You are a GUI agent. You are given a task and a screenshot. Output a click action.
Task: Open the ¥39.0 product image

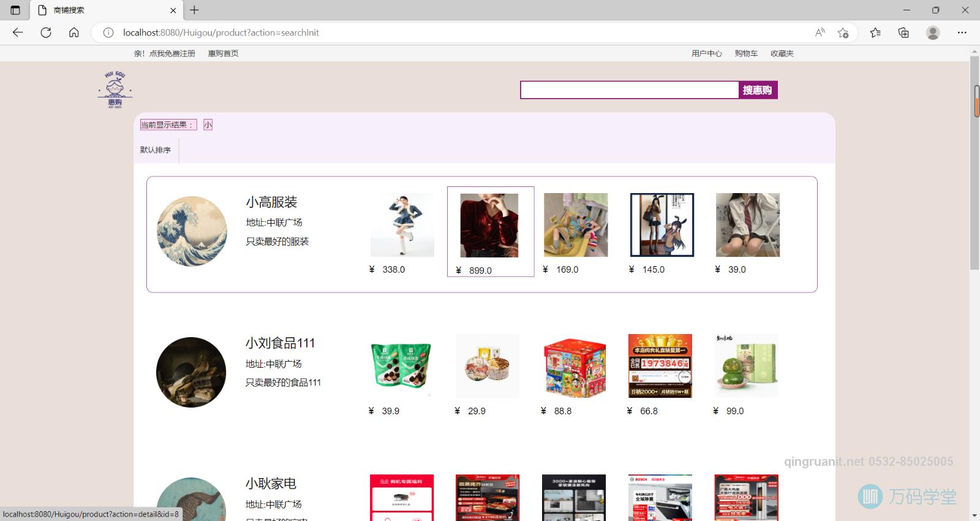tap(748, 225)
